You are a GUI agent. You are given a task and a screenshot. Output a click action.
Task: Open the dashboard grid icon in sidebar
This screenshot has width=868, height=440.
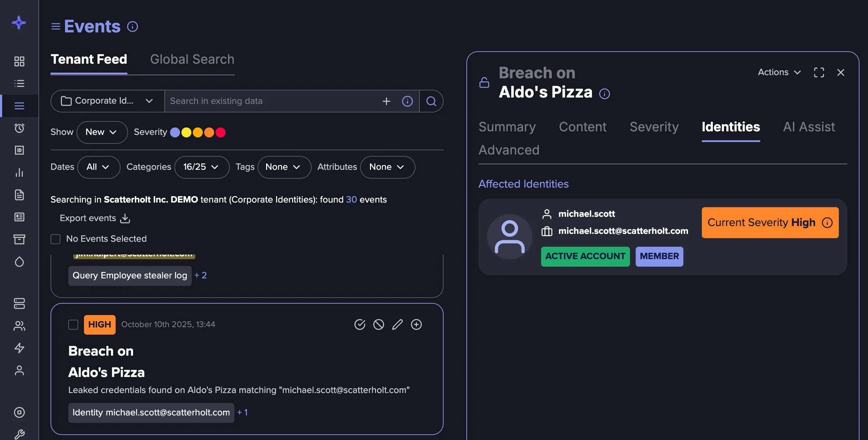tap(19, 61)
